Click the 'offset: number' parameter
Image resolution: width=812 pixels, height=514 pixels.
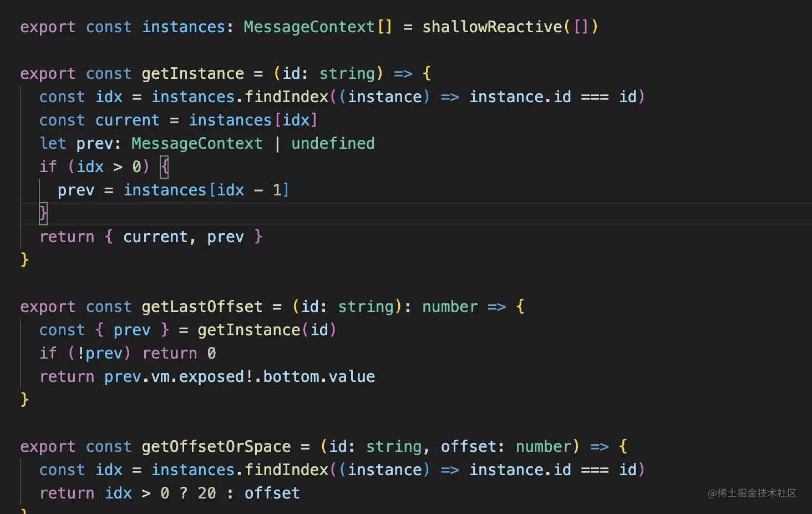click(506, 446)
